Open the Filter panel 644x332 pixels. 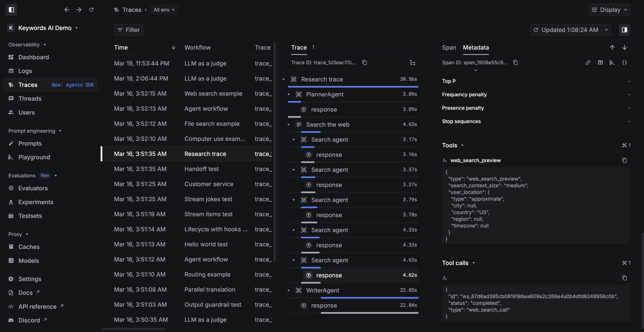click(x=128, y=30)
